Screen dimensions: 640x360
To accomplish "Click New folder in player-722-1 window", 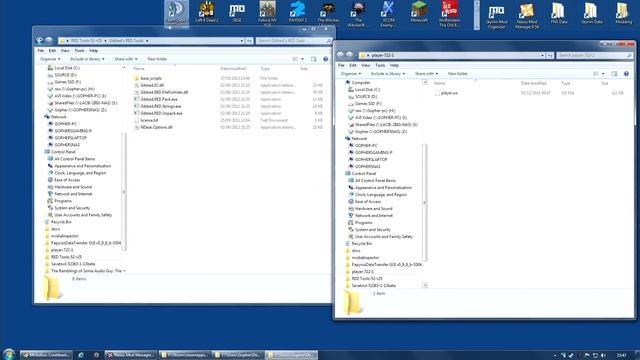I will tap(458, 74).
